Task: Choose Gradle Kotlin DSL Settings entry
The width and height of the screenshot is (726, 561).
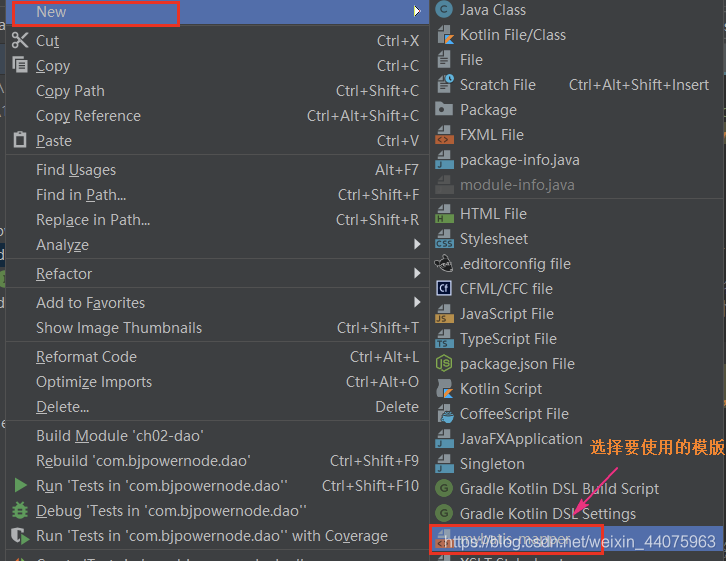Action: (576, 514)
